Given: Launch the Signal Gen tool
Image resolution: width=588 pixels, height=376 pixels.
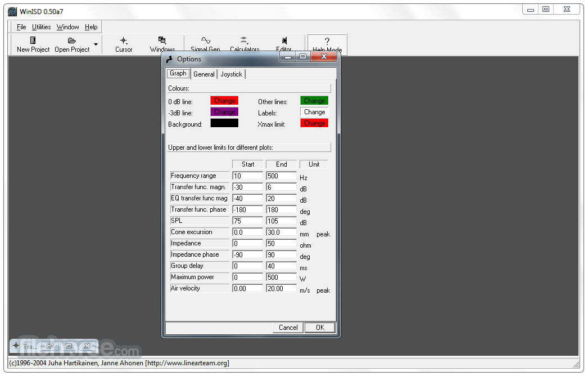Looking at the screenshot, I should coord(205,44).
